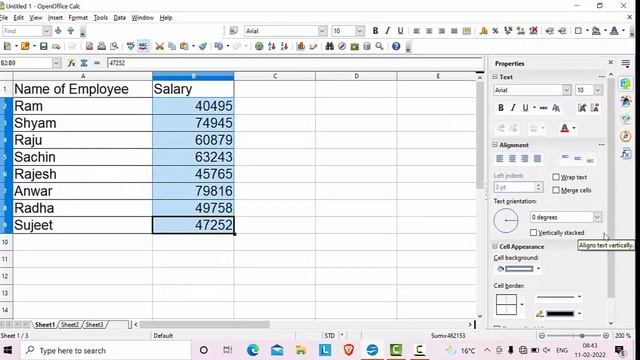640x360 pixels.
Task: Open the Insert menu
Action: tap(55, 18)
